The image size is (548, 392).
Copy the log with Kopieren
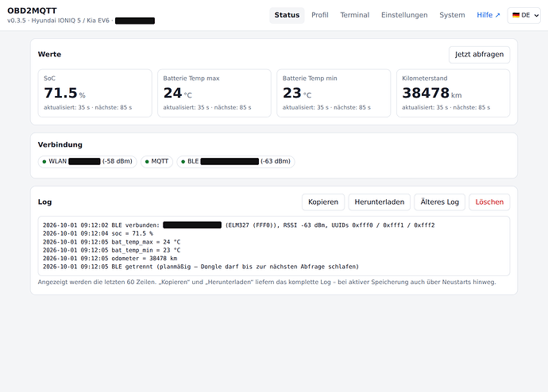(x=323, y=202)
